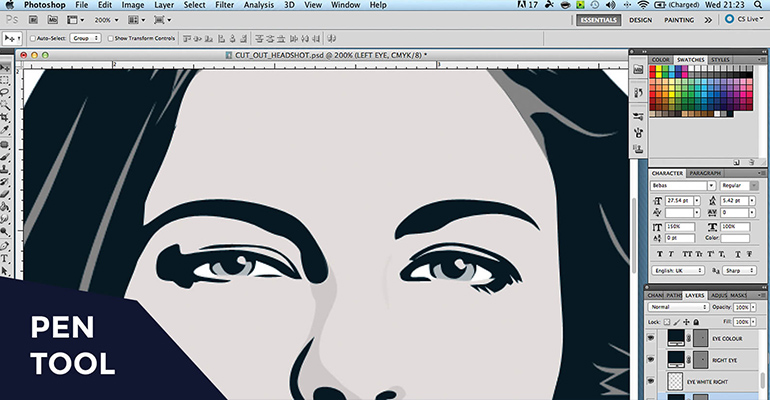
Task: Edit the font size 27.54 pt field
Action: click(678, 201)
